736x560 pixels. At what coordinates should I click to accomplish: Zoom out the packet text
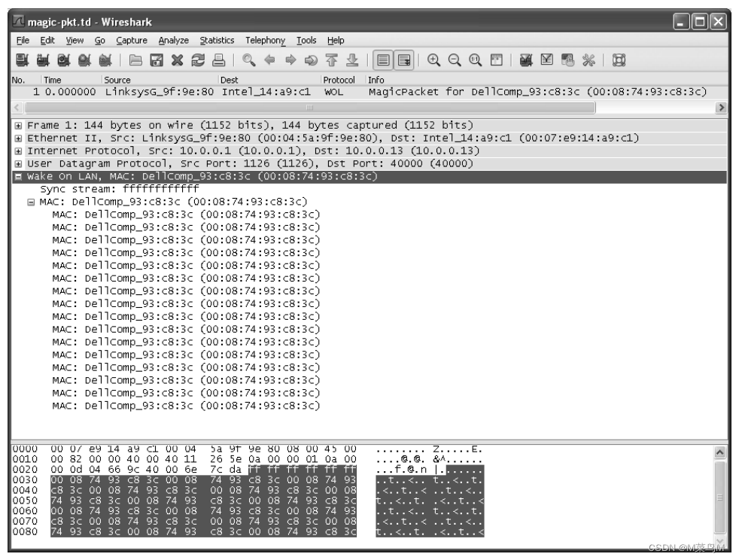455,60
